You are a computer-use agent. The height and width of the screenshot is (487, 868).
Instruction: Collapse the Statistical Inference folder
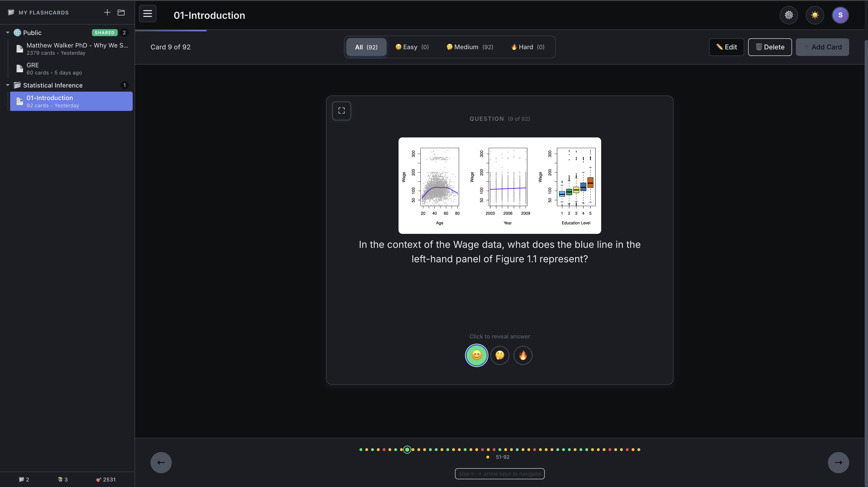[7, 85]
